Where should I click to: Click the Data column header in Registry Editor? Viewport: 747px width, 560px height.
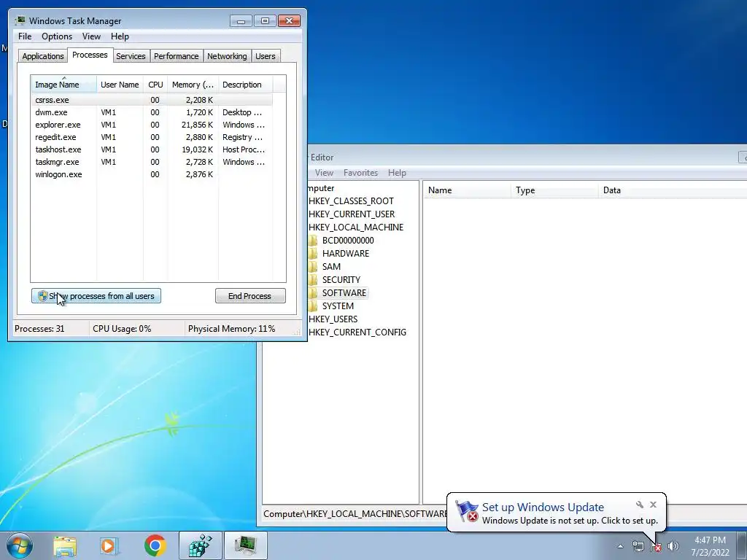(672, 190)
